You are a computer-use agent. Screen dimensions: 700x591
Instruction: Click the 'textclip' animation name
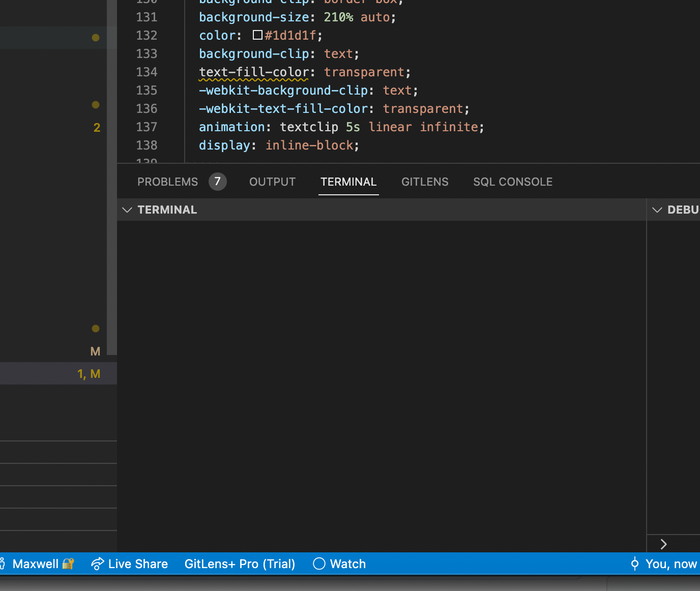click(309, 127)
